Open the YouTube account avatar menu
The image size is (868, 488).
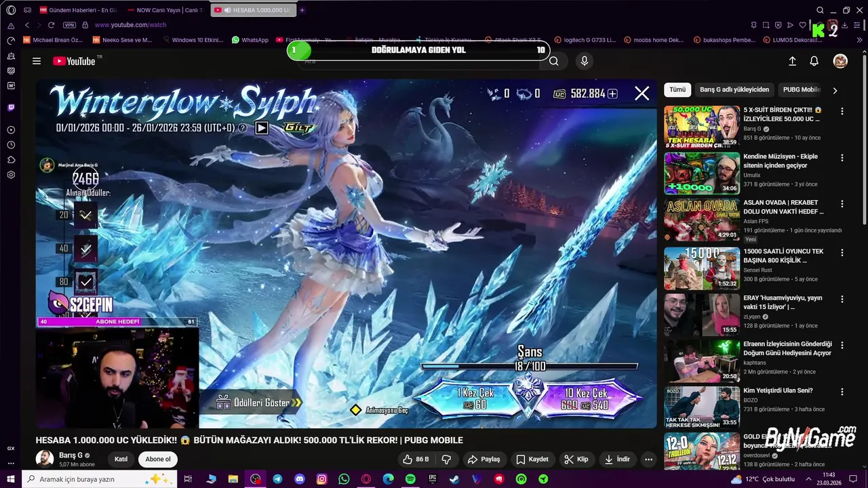click(x=840, y=61)
